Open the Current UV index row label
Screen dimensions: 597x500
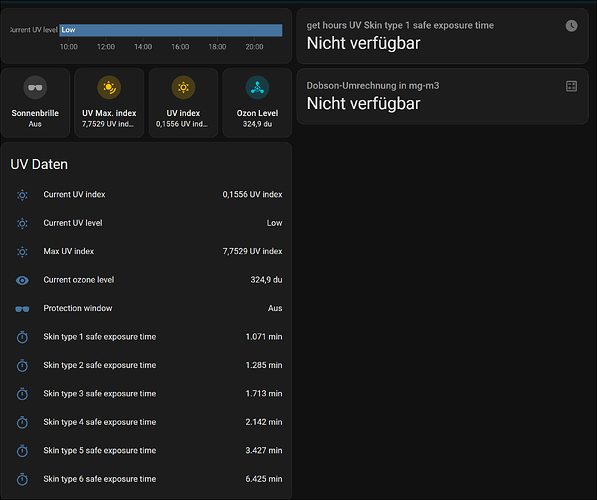(74, 195)
